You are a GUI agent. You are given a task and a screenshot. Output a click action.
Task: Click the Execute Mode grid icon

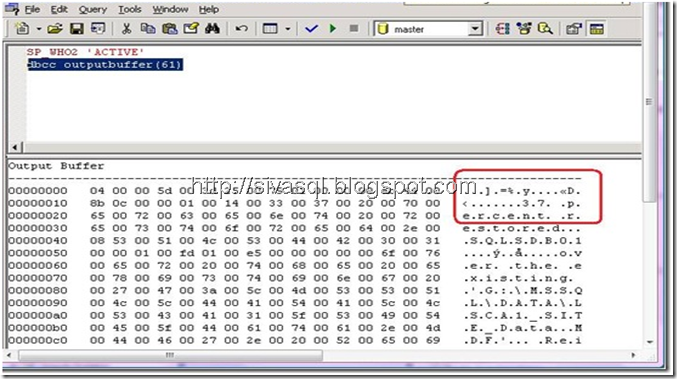[270, 29]
